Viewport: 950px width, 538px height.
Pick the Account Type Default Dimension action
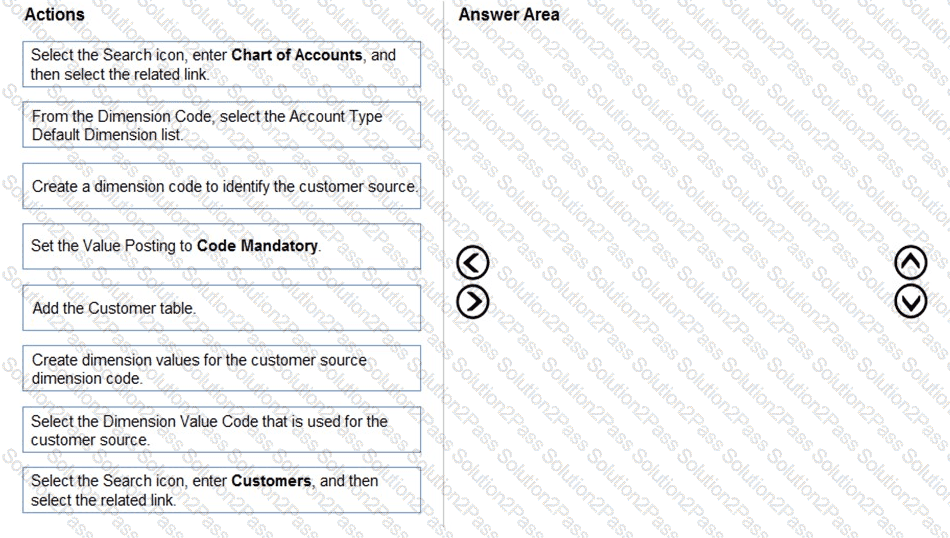click(x=222, y=125)
